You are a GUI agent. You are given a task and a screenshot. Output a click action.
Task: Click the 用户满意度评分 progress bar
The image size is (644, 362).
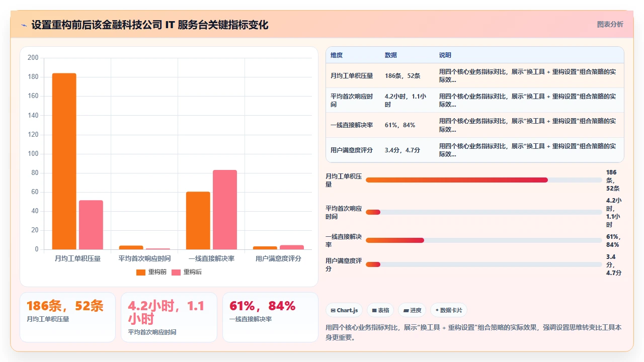tap(484, 264)
